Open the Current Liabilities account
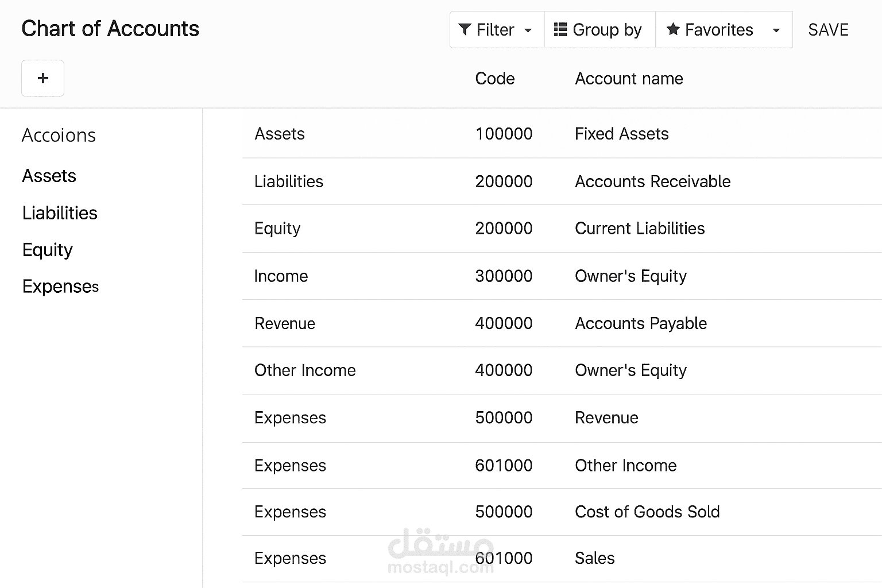The height and width of the screenshot is (588, 882). click(640, 229)
